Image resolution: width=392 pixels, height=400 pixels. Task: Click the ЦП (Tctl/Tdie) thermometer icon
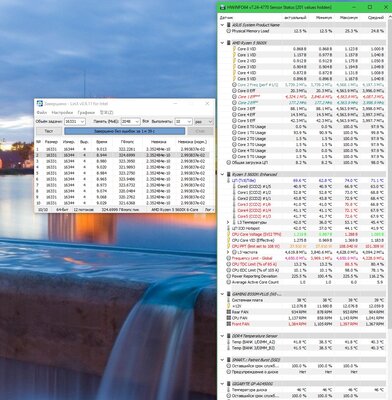coord(228,180)
